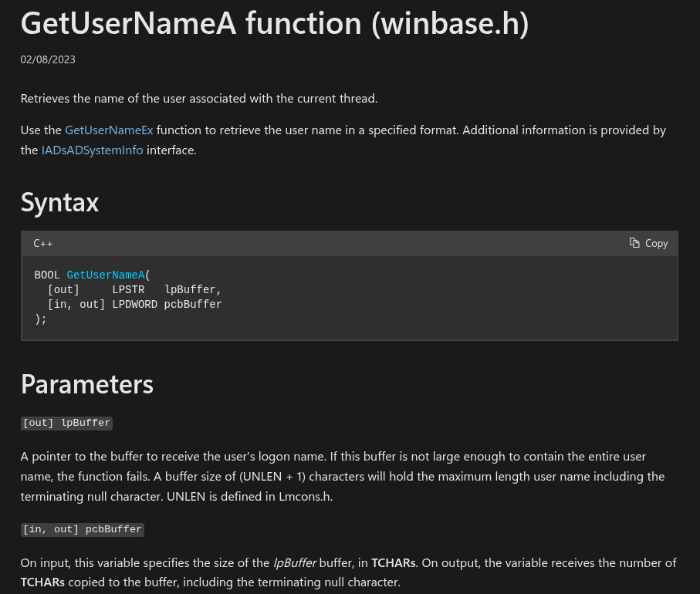Click the 02/08/2023 publication date
The width and height of the screenshot is (700, 594).
click(x=48, y=59)
